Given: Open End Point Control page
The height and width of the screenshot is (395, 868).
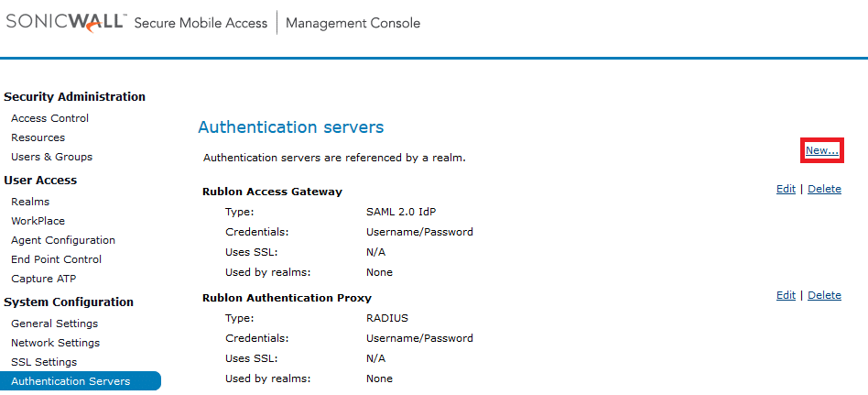Looking at the screenshot, I should click(x=56, y=259).
